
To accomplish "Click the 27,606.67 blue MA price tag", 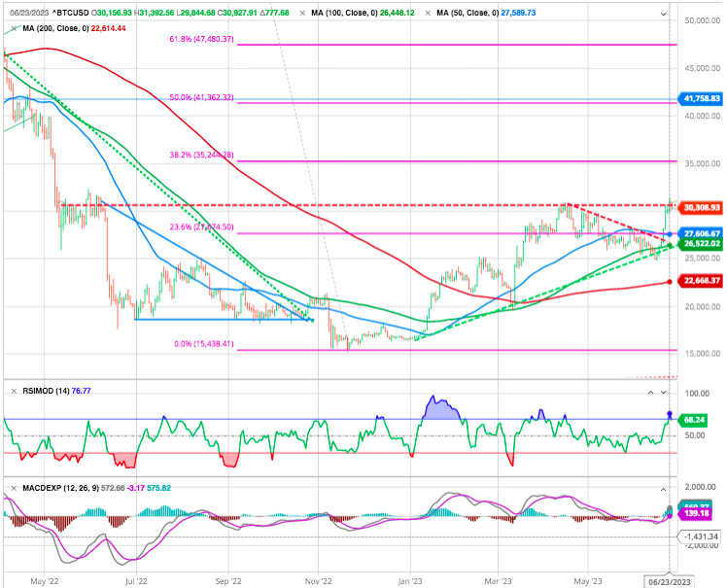I will pyautogui.click(x=701, y=233).
